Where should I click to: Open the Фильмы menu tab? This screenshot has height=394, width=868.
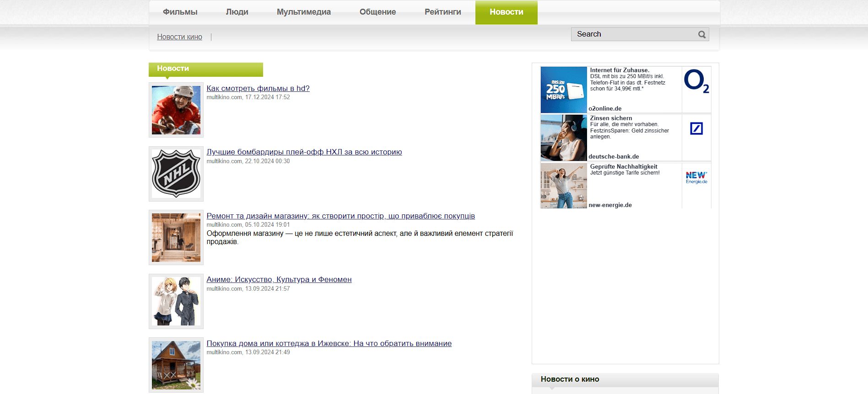tap(180, 12)
